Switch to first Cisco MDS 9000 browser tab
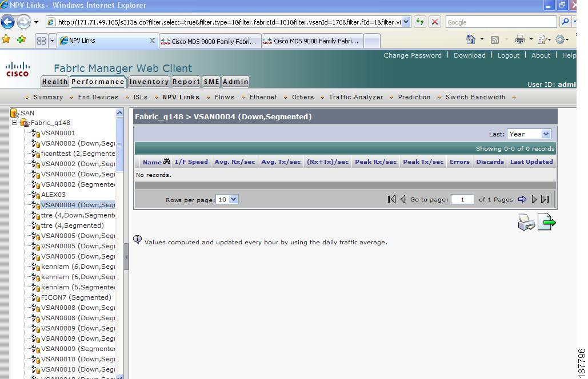The height and width of the screenshot is (379, 588). click(210, 41)
